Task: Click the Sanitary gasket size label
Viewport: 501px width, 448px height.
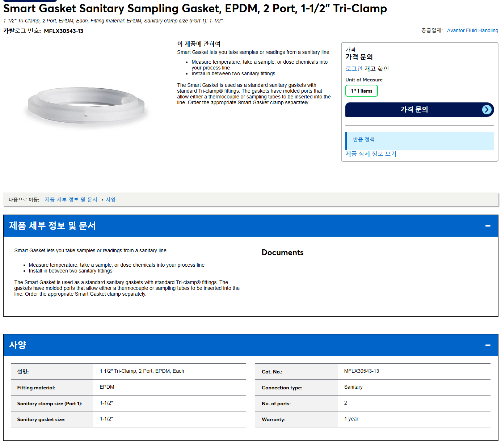Action: click(41, 419)
